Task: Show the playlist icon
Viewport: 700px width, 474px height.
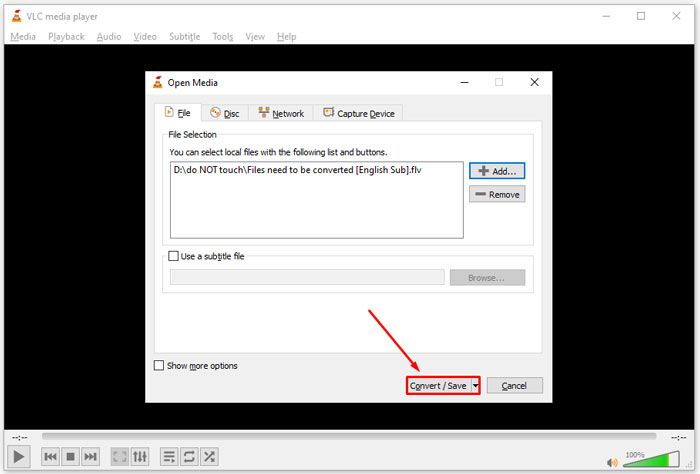Action: (x=169, y=457)
